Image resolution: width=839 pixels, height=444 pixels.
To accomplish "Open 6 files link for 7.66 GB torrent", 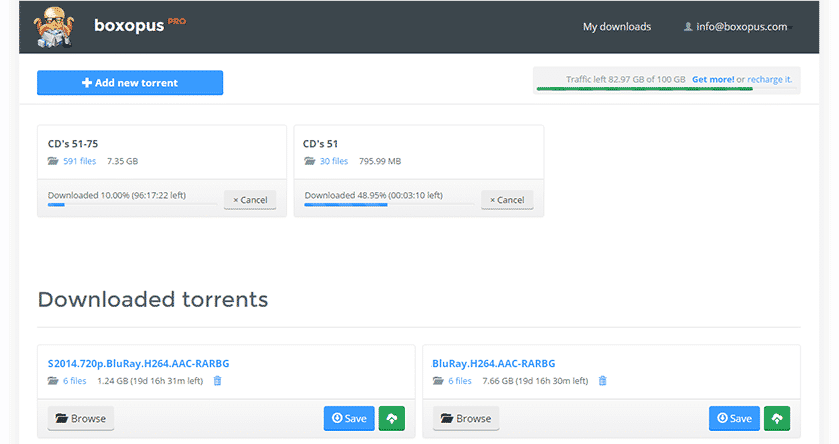I will [460, 381].
